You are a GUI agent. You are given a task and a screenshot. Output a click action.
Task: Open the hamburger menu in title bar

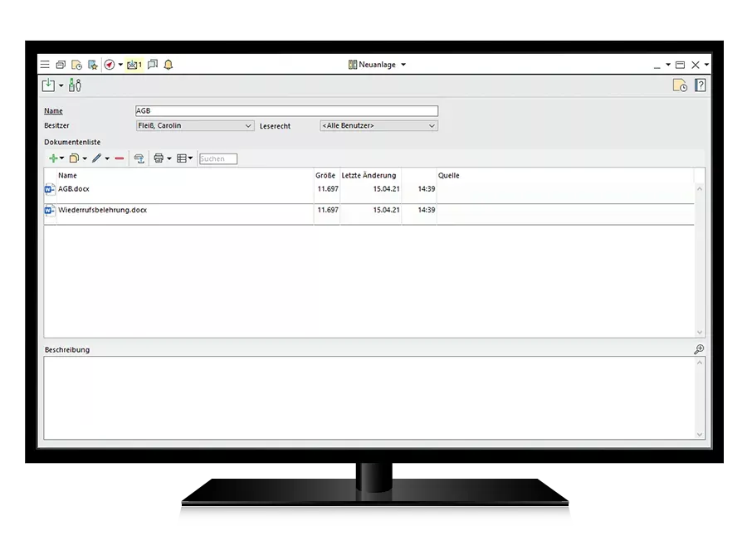click(45, 65)
